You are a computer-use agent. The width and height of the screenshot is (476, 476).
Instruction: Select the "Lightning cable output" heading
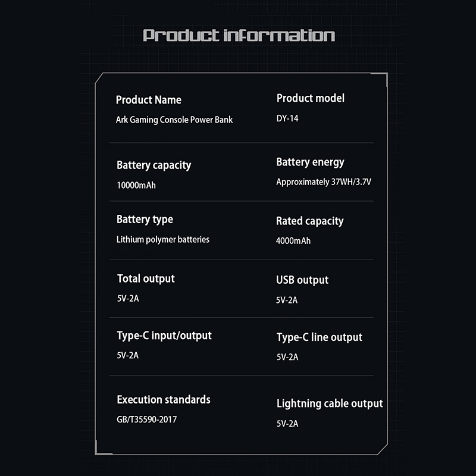coord(330,403)
